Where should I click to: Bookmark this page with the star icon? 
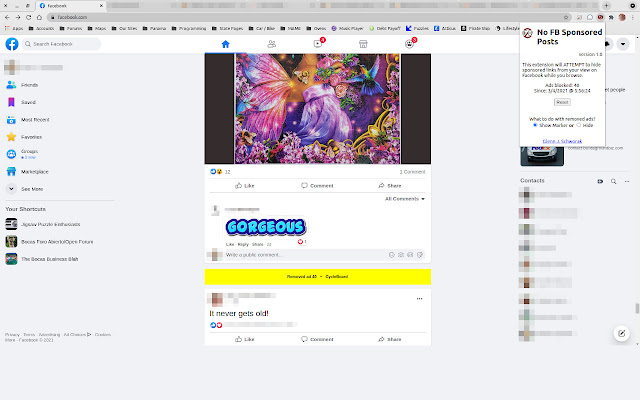click(566, 17)
